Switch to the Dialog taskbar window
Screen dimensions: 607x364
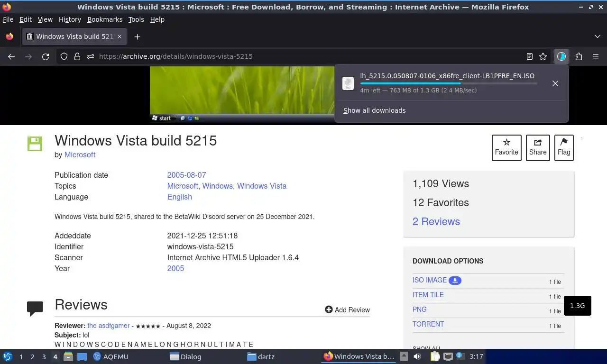(185, 356)
